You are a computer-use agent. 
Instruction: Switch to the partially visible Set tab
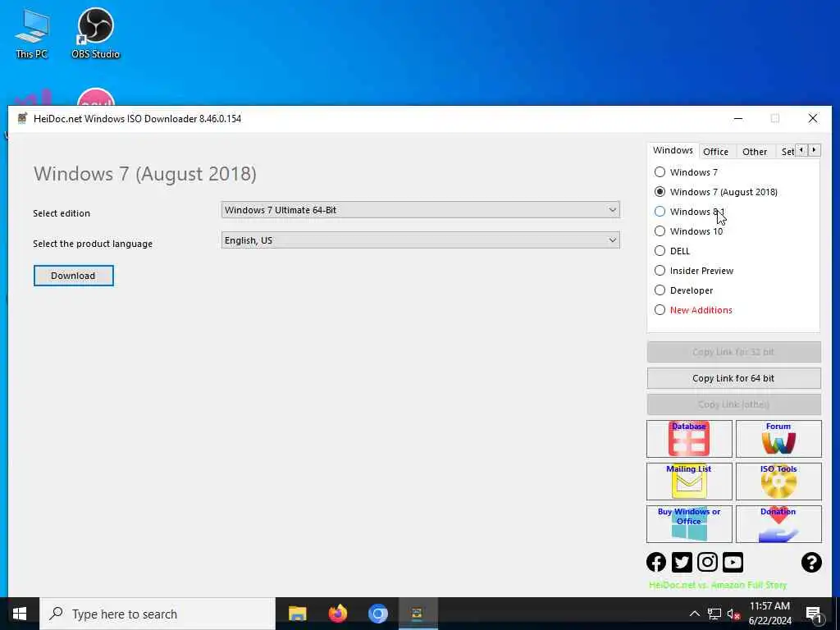point(787,152)
